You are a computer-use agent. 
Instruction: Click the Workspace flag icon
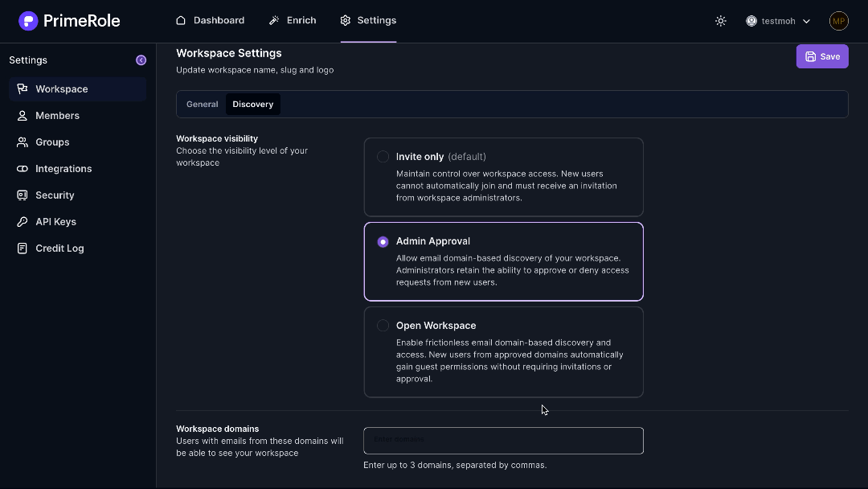point(23,89)
